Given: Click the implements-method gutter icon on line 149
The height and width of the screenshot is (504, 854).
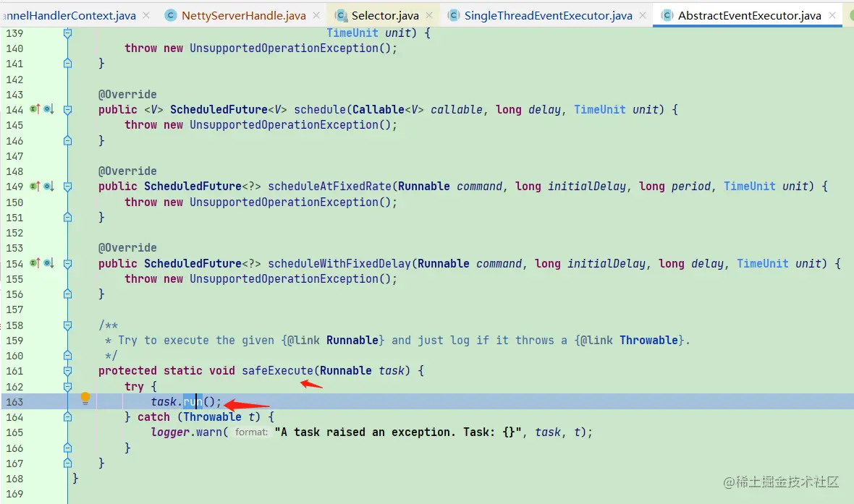Looking at the screenshot, I should (x=35, y=186).
